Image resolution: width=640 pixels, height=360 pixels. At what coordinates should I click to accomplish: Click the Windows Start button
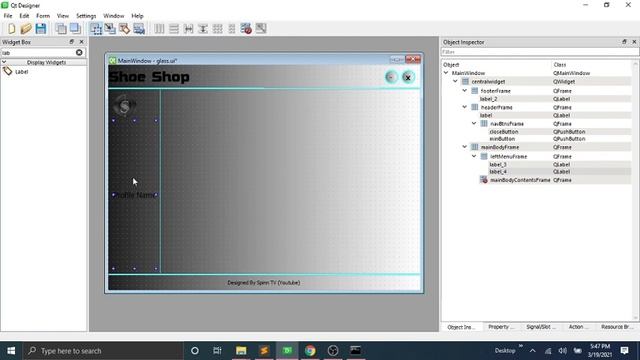11,351
